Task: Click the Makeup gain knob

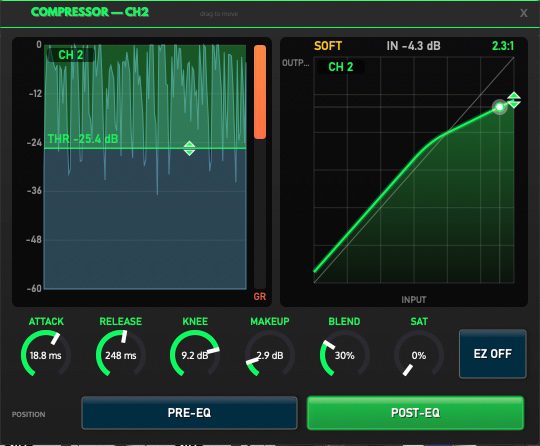Action: click(270, 354)
